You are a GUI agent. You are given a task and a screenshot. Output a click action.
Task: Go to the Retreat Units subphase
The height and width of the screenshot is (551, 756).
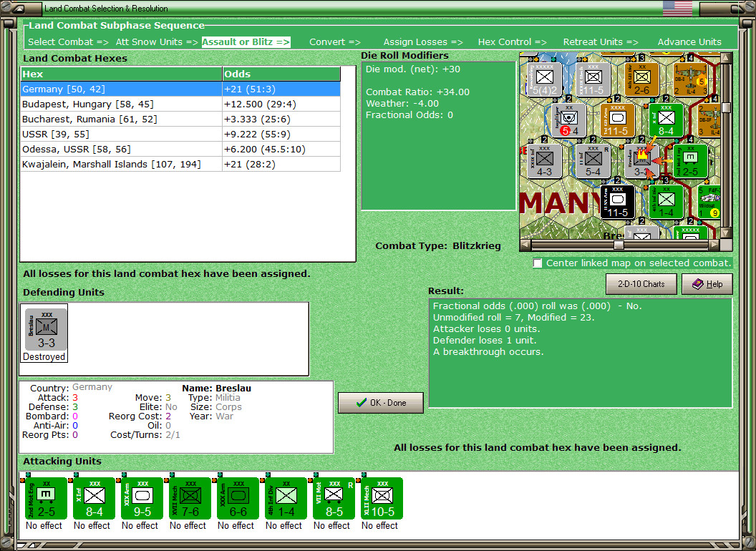click(x=600, y=42)
